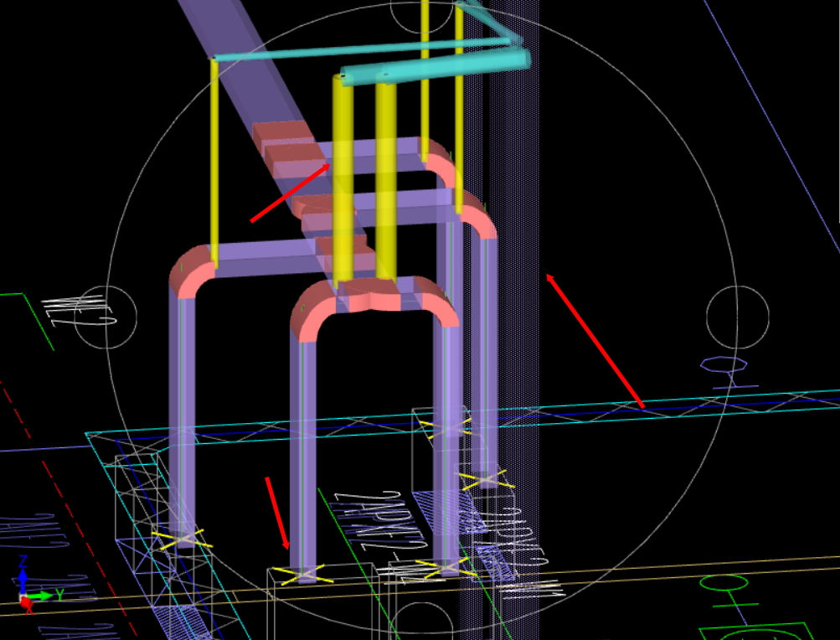Click yellow X marker under front duct
Viewport: 840px width, 640px height.
302,575
